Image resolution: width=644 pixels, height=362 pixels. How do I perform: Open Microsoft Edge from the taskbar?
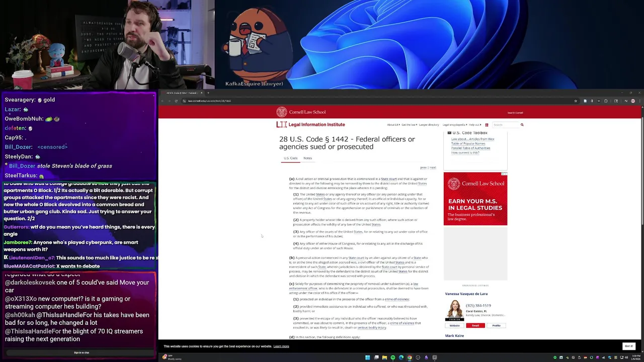401,357
